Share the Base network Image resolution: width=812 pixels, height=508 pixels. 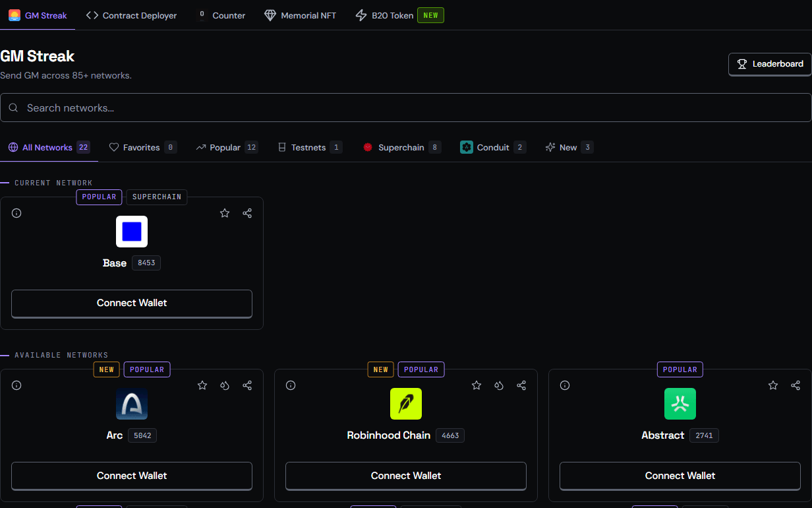[247, 213]
